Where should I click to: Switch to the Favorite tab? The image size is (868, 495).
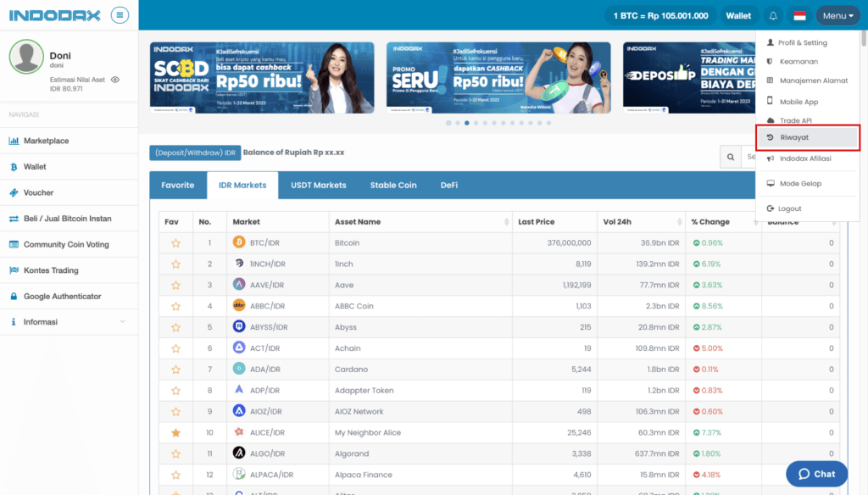(x=178, y=185)
